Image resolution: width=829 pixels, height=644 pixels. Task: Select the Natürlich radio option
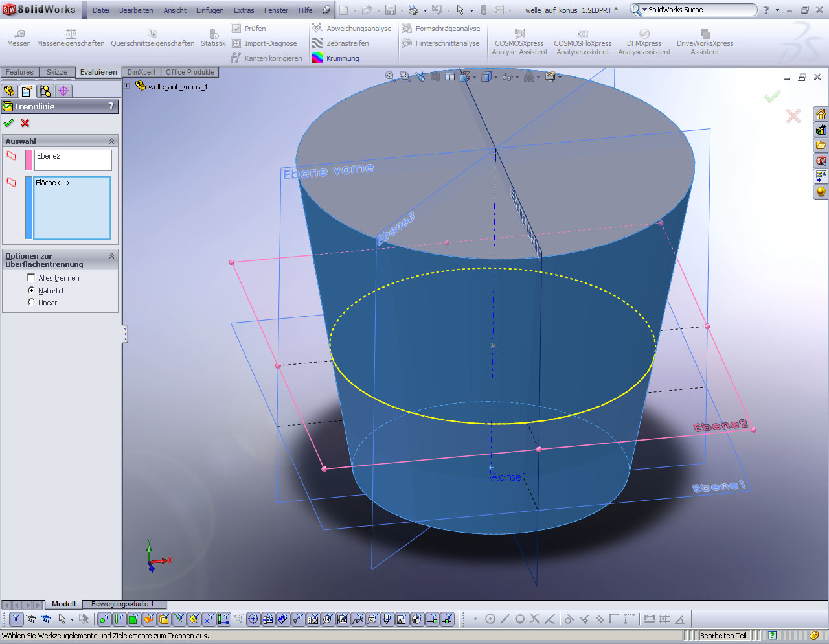pyautogui.click(x=31, y=290)
